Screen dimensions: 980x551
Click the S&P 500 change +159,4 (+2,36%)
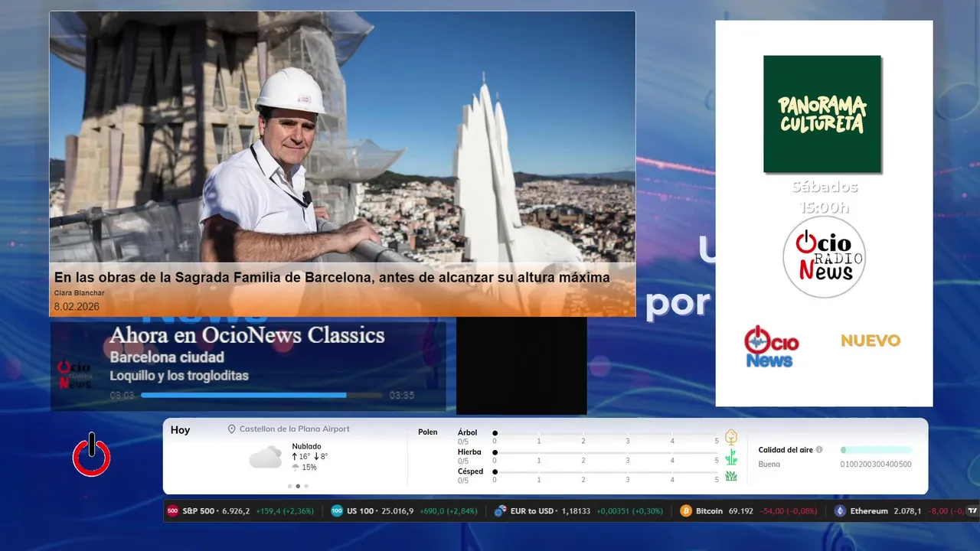click(285, 511)
